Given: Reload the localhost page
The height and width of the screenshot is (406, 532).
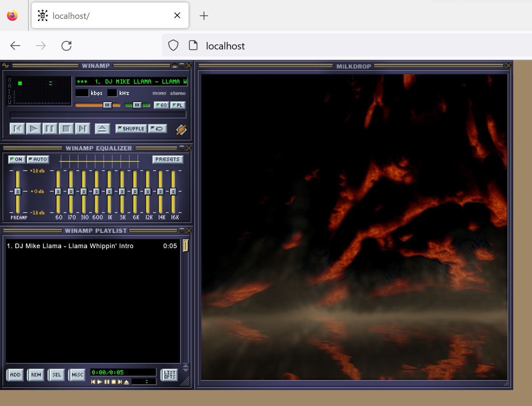Looking at the screenshot, I should pyautogui.click(x=66, y=46).
